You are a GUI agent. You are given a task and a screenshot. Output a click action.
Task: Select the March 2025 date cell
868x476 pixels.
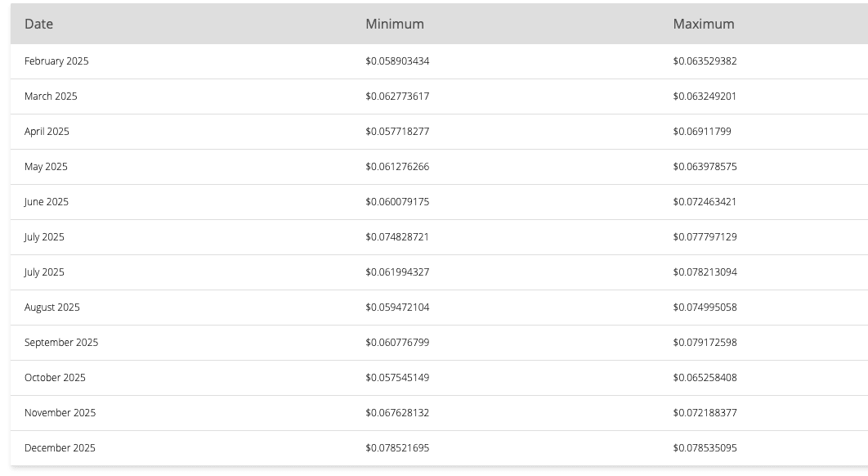tap(51, 97)
